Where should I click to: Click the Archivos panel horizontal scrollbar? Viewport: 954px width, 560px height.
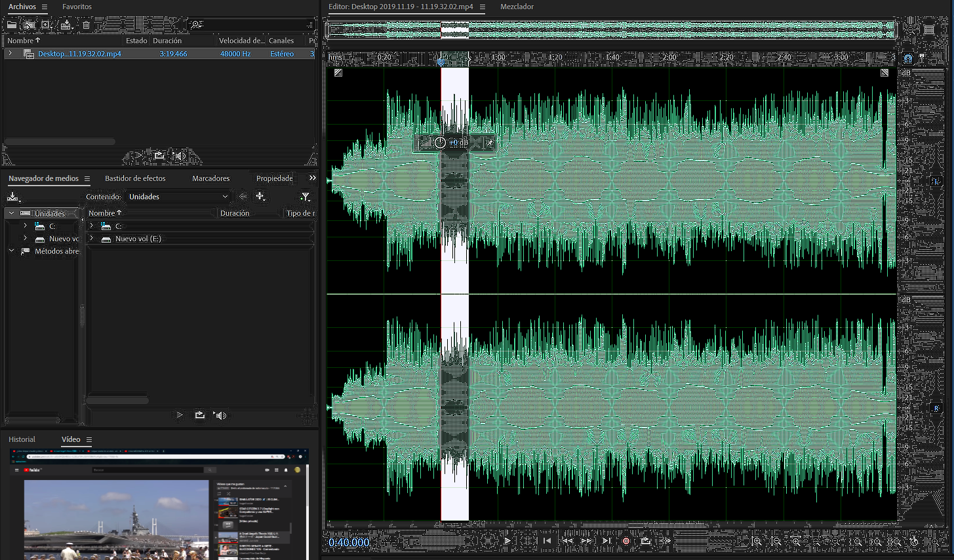60,141
